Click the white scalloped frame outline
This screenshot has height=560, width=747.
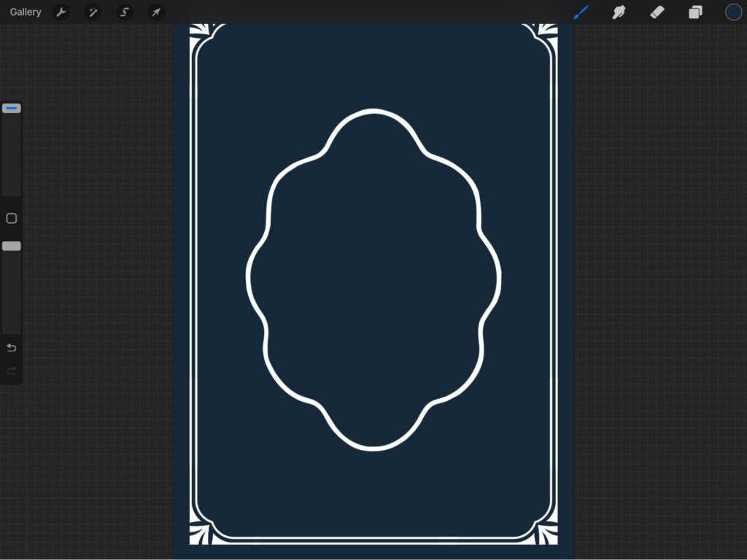click(x=373, y=112)
